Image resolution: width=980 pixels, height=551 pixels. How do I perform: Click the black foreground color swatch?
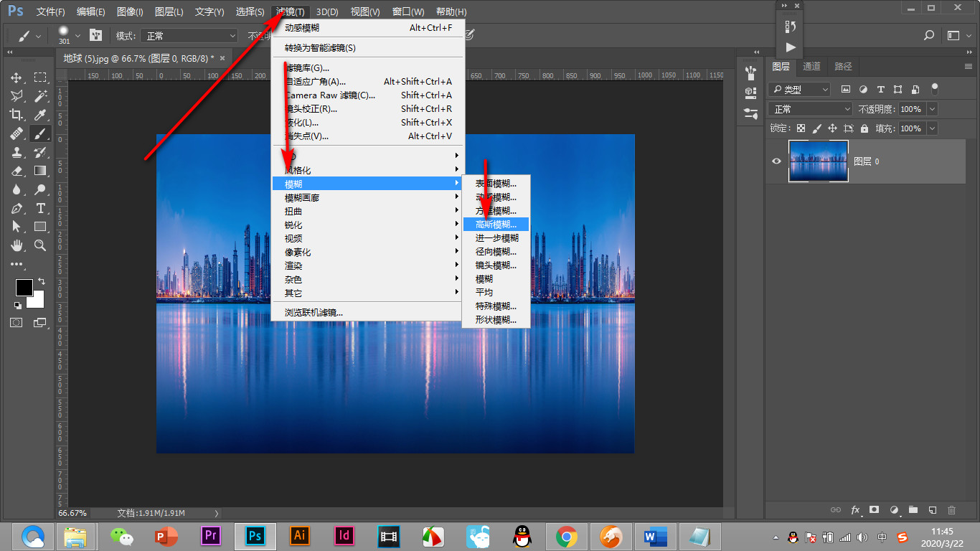24,287
